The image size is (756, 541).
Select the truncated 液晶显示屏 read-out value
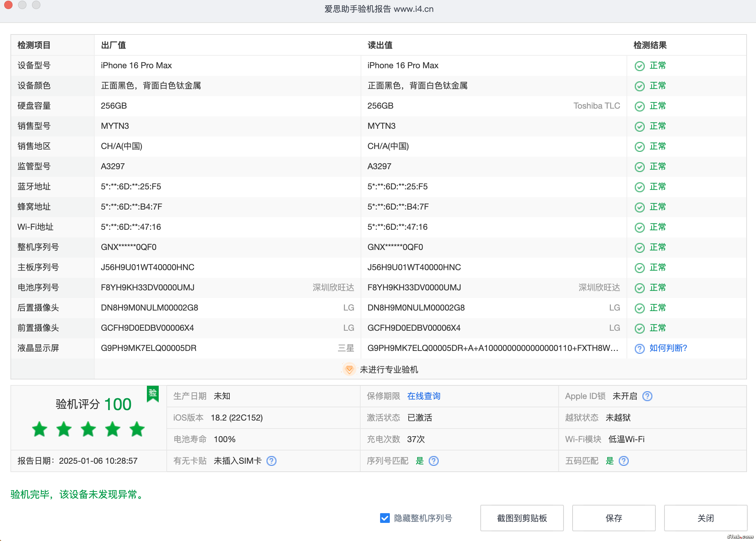click(493, 348)
